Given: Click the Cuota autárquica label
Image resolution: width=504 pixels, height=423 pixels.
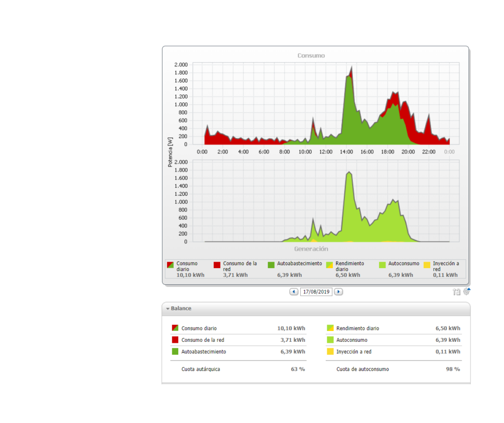Looking at the screenshot, I should coord(200,369).
